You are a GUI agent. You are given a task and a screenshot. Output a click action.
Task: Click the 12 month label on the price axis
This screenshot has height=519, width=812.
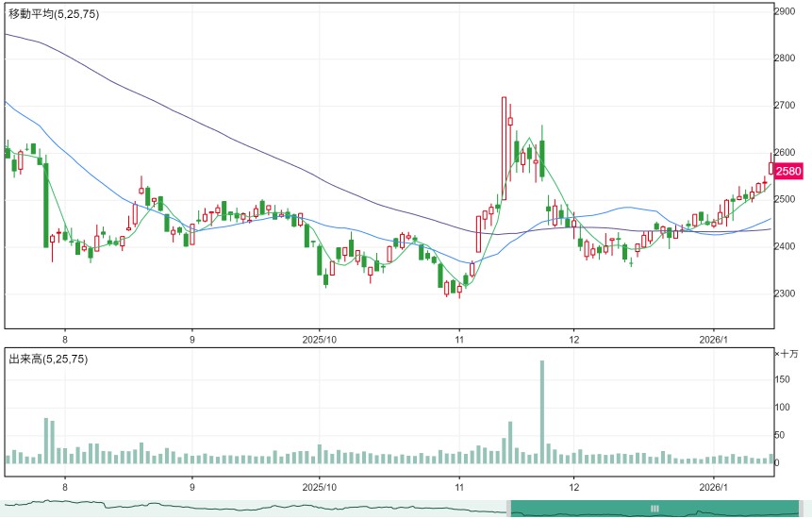(573, 340)
